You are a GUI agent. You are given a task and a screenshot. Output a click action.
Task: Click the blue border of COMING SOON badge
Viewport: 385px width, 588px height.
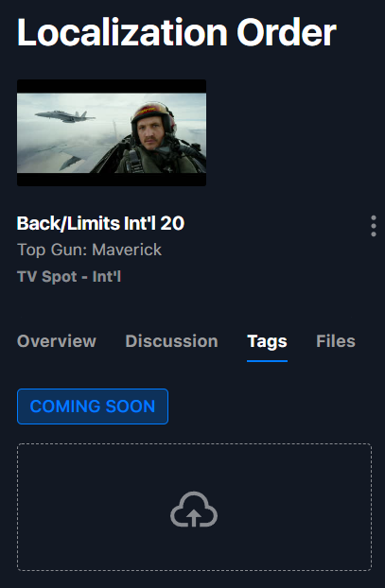93,389
